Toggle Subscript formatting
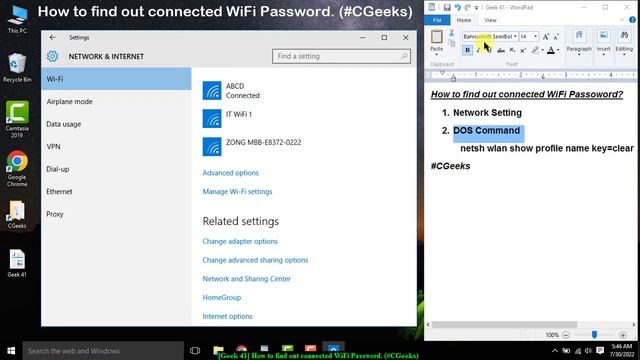This screenshot has height=360, width=640. click(x=512, y=50)
